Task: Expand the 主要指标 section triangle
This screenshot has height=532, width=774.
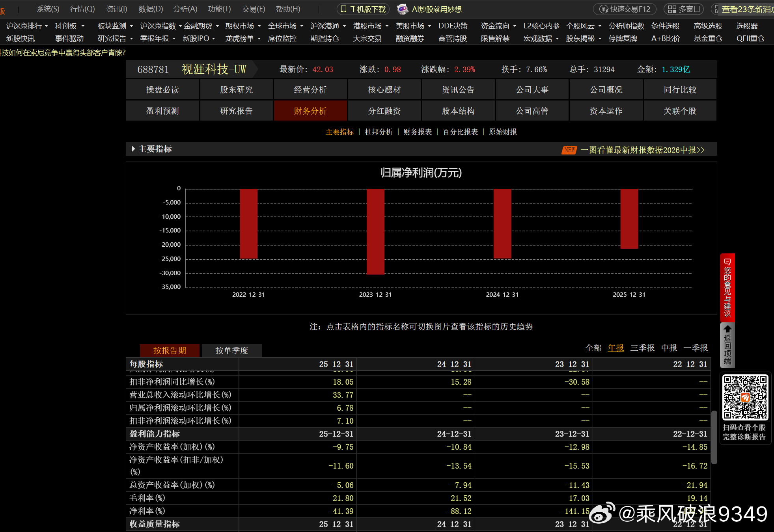Action: pos(133,149)
